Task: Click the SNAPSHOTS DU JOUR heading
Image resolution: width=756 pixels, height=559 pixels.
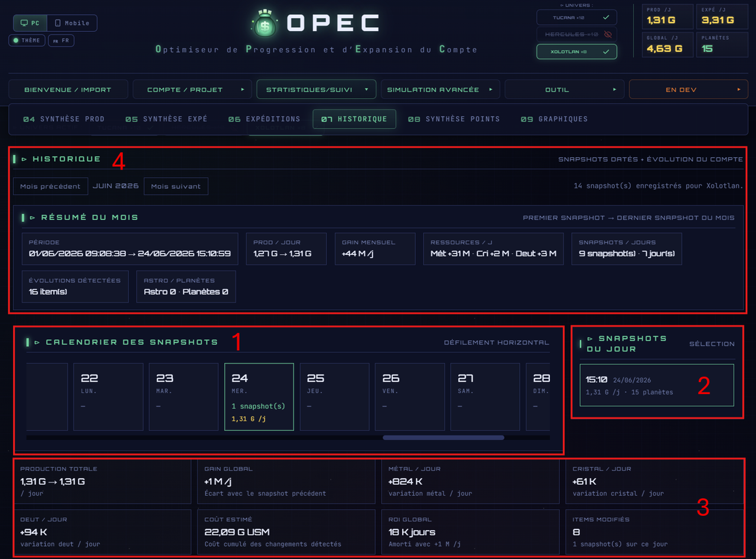Action: [627, 343]
